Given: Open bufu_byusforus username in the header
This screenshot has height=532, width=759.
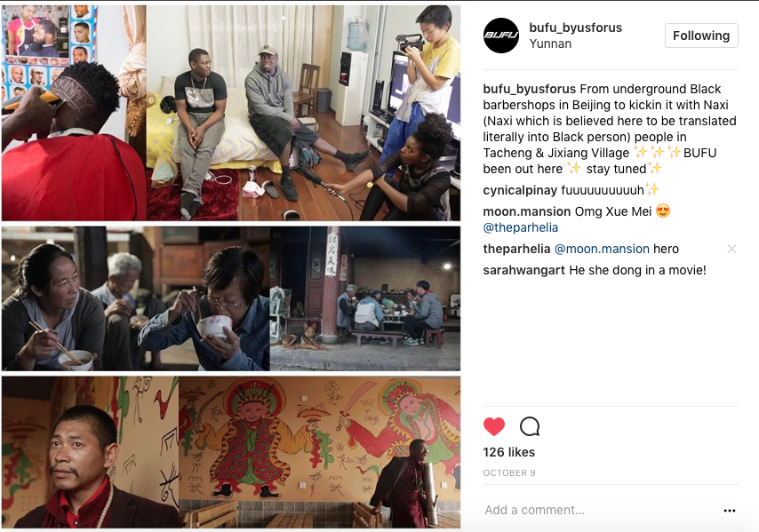Looking at the screenshot, I should [x=576, y=28].
